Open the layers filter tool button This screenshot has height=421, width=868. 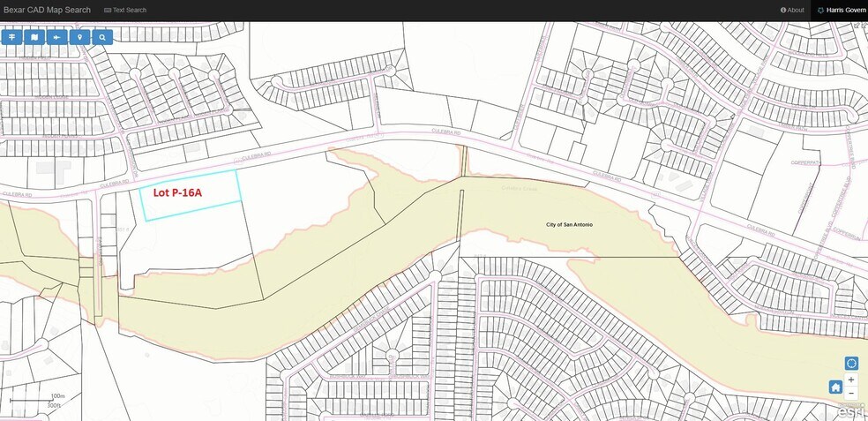click(x=11, y=37)
